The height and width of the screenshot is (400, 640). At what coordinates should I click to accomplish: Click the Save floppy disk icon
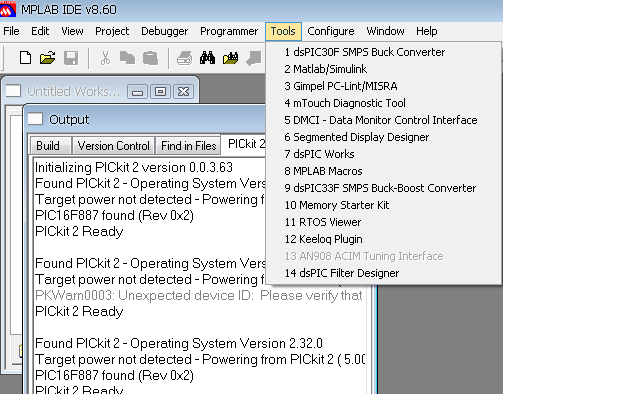click(x=71, y=58)
